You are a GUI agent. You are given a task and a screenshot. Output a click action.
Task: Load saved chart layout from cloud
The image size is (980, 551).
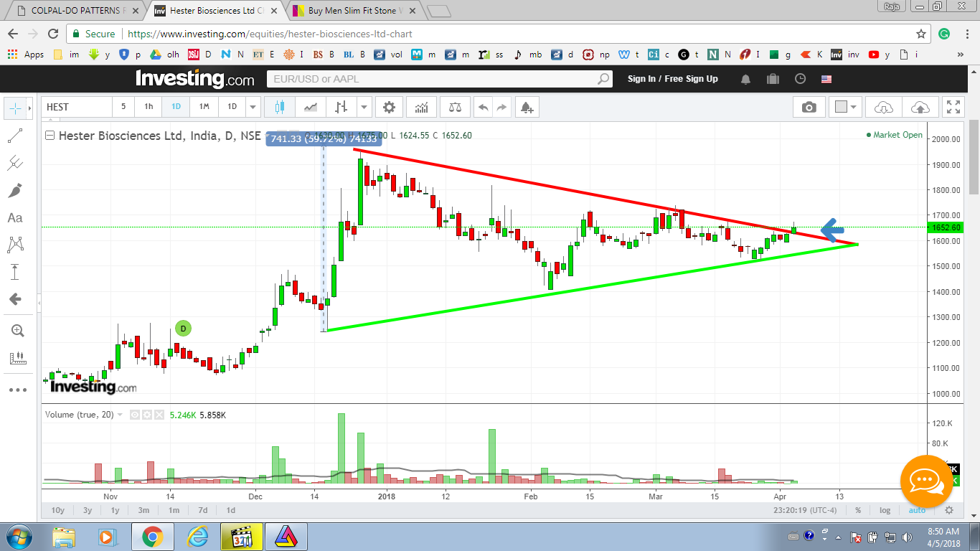point(883,107)
